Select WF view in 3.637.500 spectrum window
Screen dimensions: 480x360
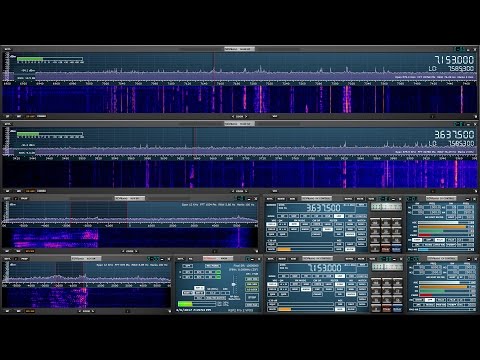tap(19, 191)
